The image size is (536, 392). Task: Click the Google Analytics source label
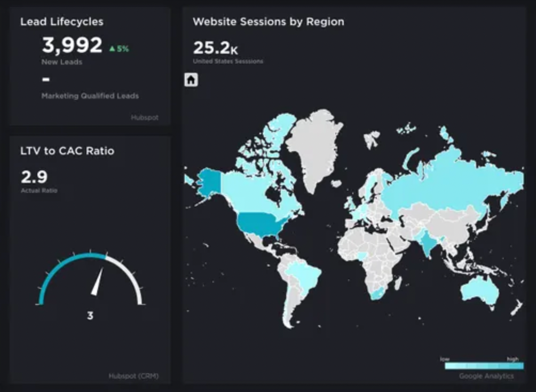tap(486, 377)
